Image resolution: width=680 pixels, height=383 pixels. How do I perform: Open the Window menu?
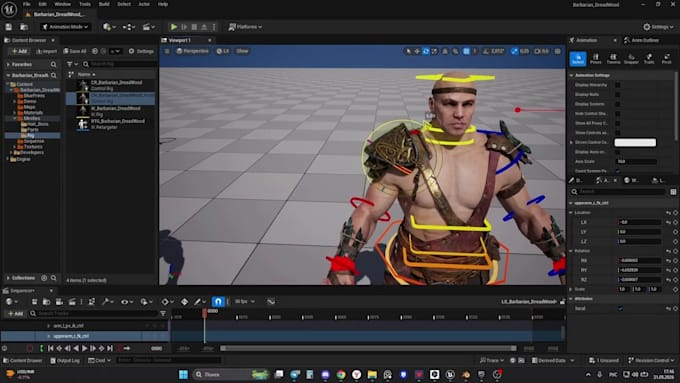point(62,4)
